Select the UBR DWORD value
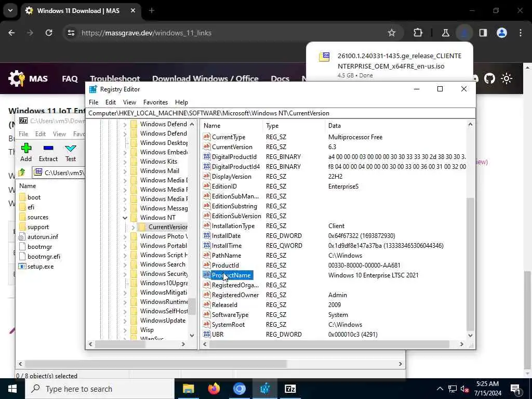This screenshot has width=532, height=399. click(x=218, y=335)
